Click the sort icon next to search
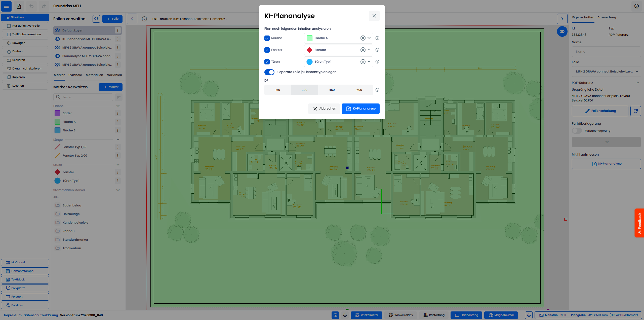The height and width of the screenshot is (320, 644). (118, 97)
